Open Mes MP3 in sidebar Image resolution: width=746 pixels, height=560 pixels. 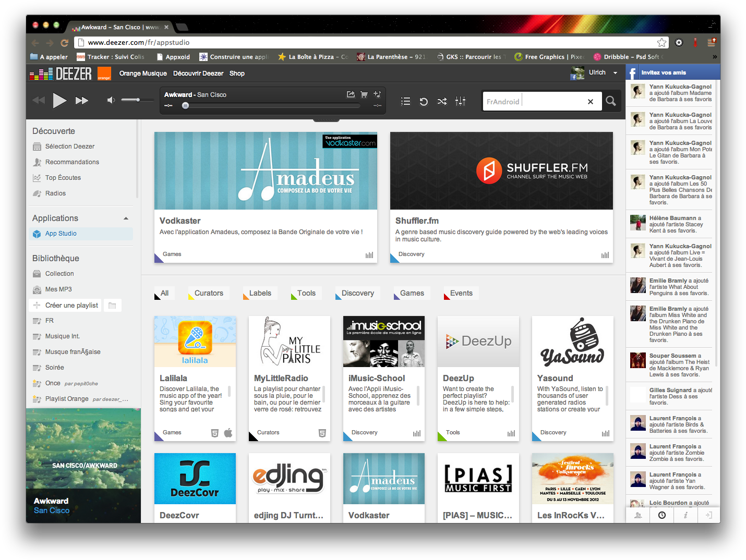[x=58, y=289]
